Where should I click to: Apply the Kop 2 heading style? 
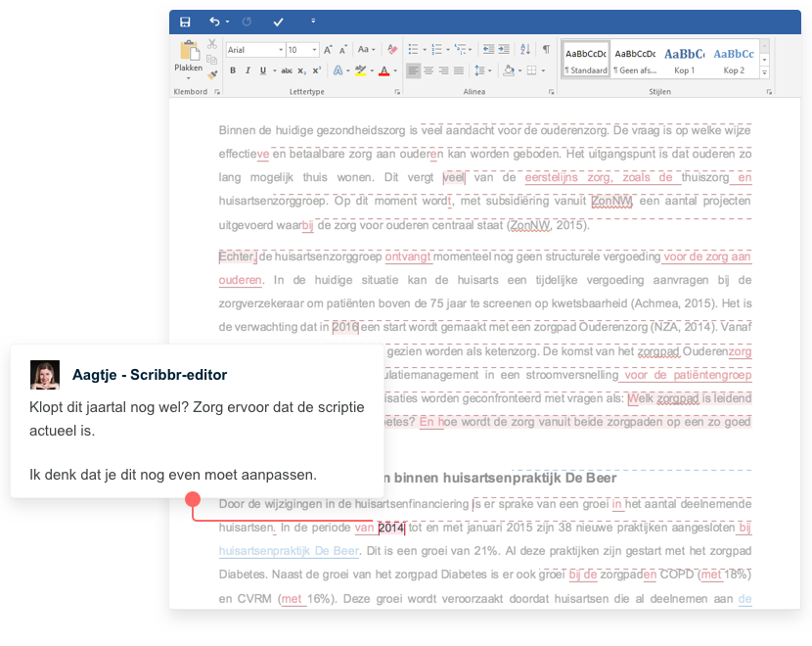click(734, 60)
